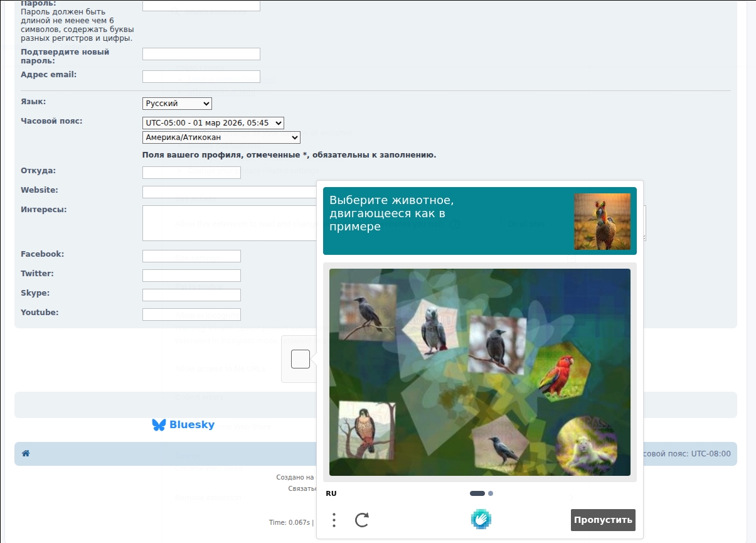Click the captcha page indicator dot
Image resolution: width=756 pixels, height=543 pixels.
491,493
